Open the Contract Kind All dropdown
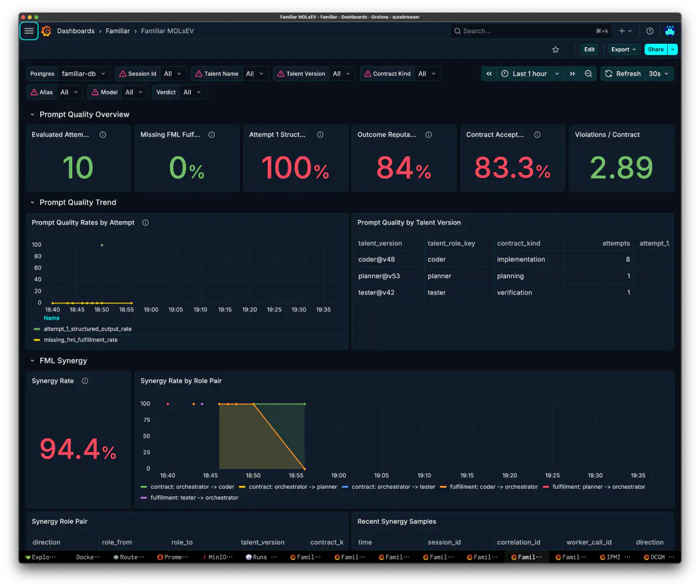 click(x=428, y=73)
